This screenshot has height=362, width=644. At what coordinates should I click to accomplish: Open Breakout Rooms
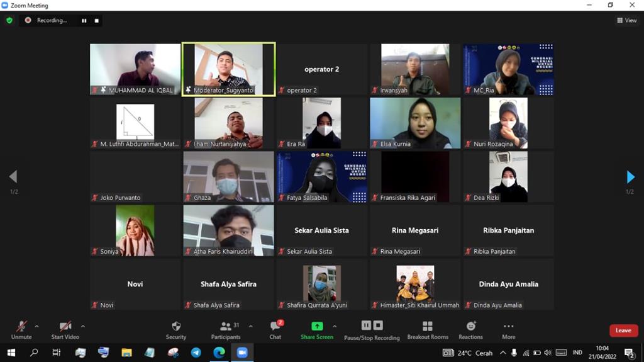[427, 329]
